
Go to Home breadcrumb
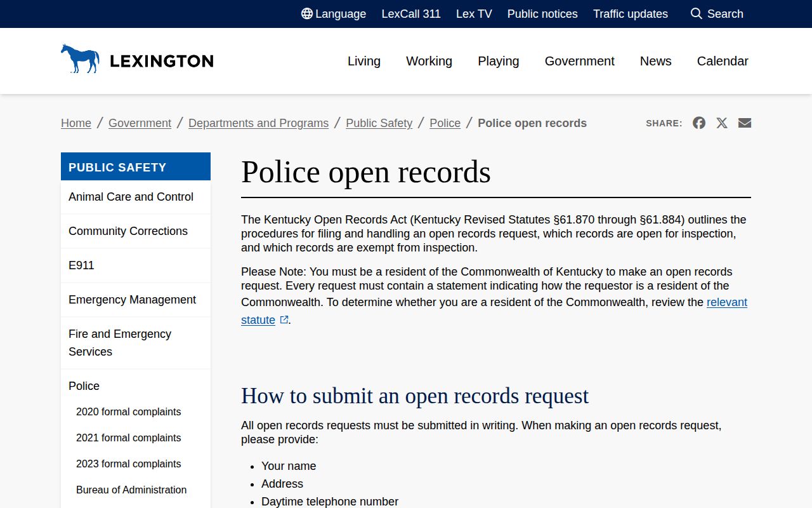click(x=76, y=123)
